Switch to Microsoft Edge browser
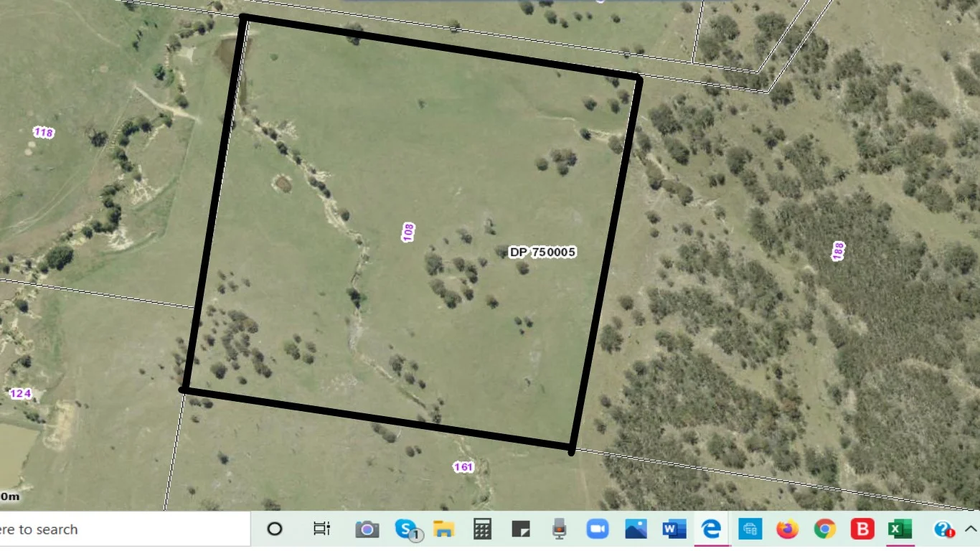The width and height of the screenshot is (980, 551). point(711,529)
